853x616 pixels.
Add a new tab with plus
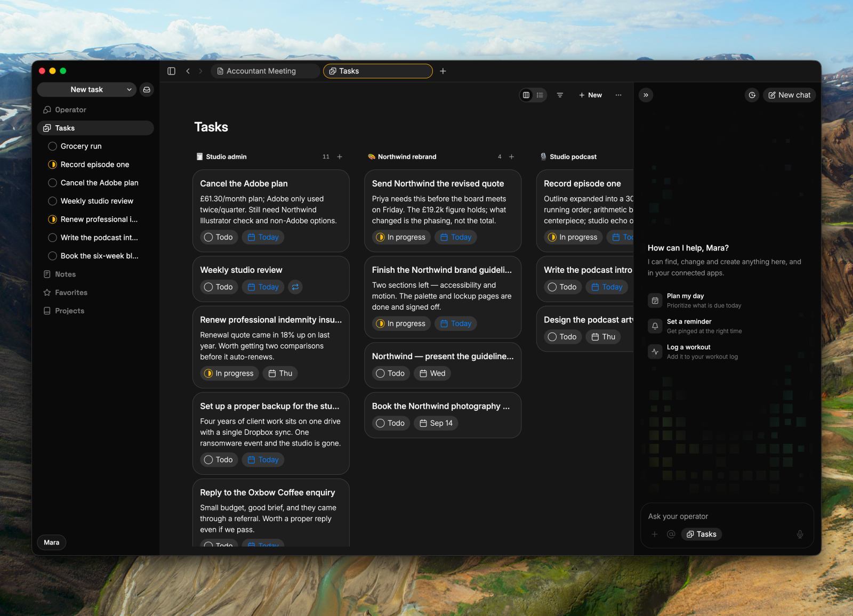point(442,71)
